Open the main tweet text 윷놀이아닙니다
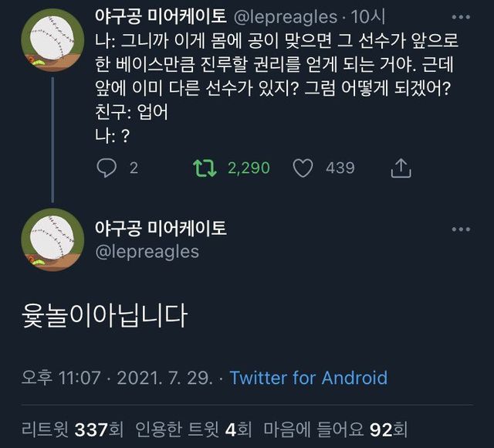 tap(103, 317)
